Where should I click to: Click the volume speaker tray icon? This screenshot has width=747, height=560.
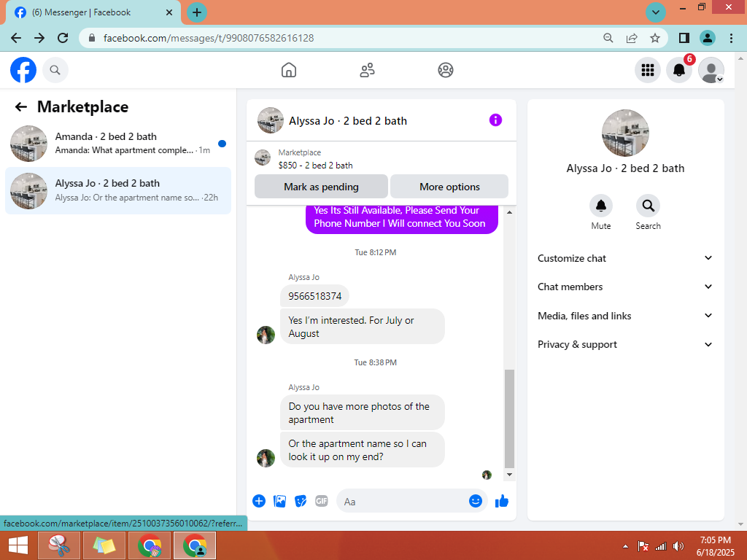(x=678, y=546)
